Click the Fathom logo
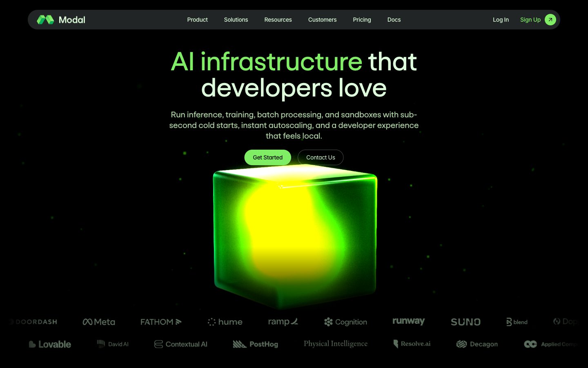 pyautogui.click(x=161, y=322)
